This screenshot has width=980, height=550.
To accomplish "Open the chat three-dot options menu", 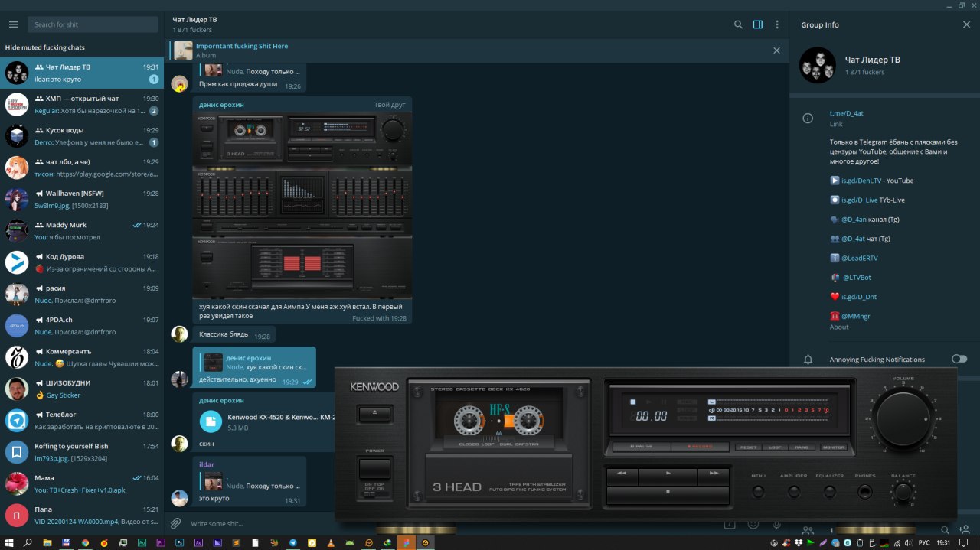I will coord(777,24).
